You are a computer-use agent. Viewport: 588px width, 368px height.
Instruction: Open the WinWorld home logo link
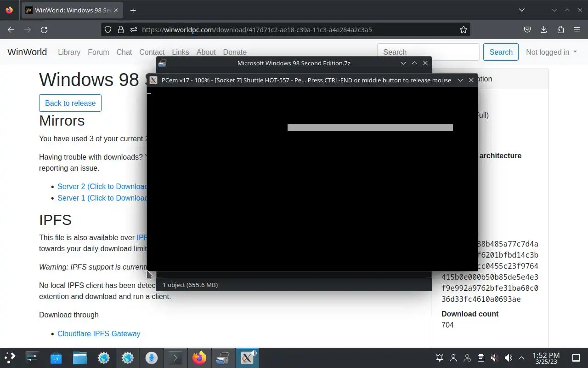[x=27, y=52]
